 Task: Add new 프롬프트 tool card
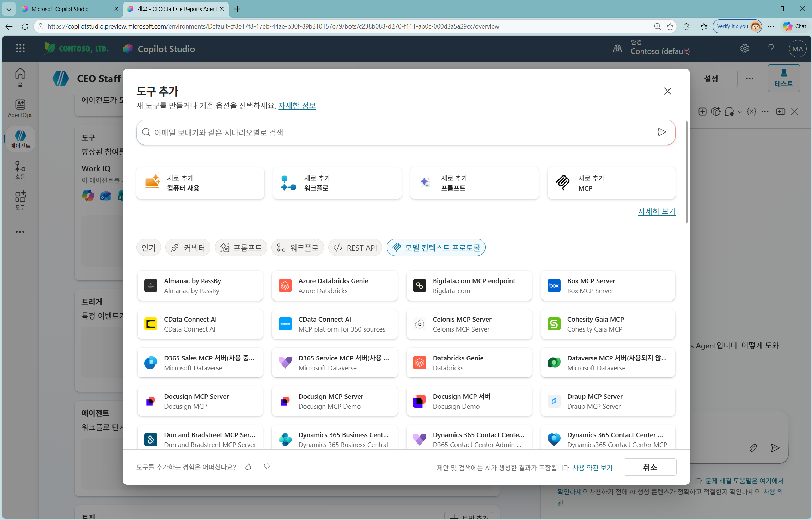click(x=474, y=183)
